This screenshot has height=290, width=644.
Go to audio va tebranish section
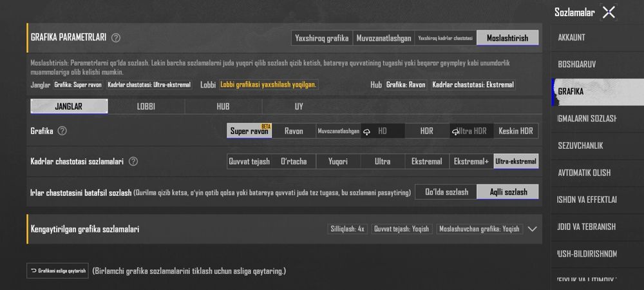[598, 227]
